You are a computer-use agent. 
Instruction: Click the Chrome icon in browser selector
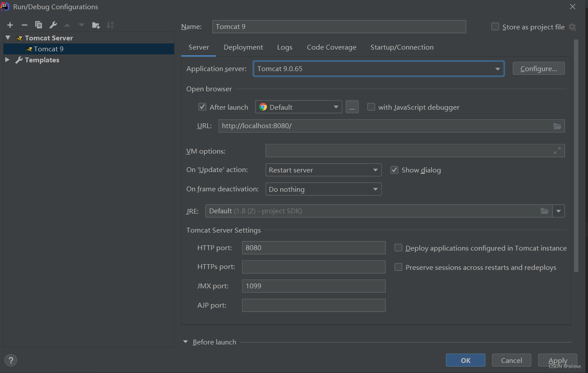pos(263,107)
